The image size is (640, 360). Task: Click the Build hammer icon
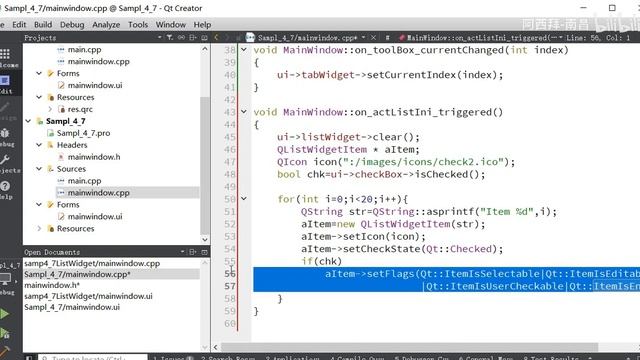(4, 351)
